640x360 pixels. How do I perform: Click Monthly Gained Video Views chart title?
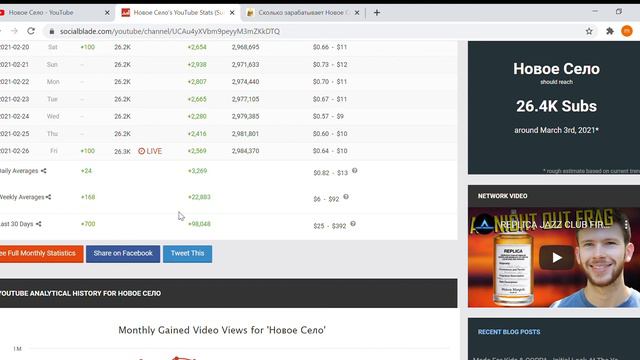click(x=222, y=330)
